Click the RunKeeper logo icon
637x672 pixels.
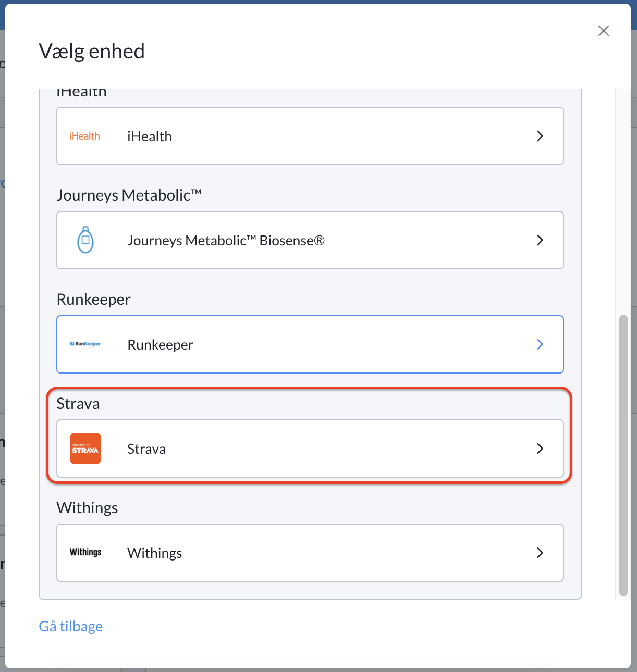click(x=85, y=344)
